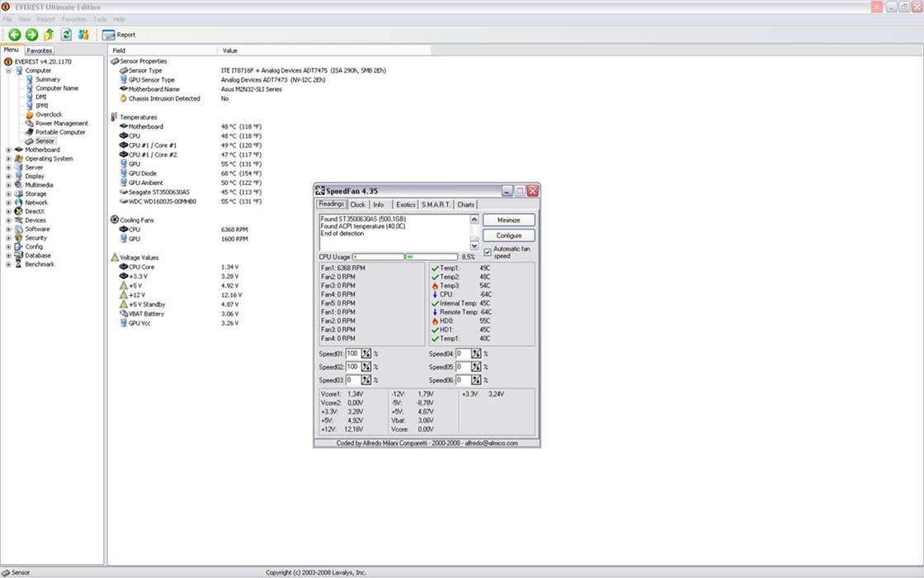
Task: Click the Speed03 value field
Action: [x=353, y=380]
